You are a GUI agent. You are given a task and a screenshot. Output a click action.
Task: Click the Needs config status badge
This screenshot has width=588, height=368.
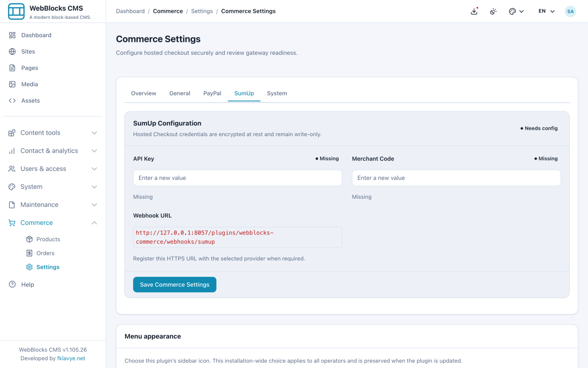[539, 128]
